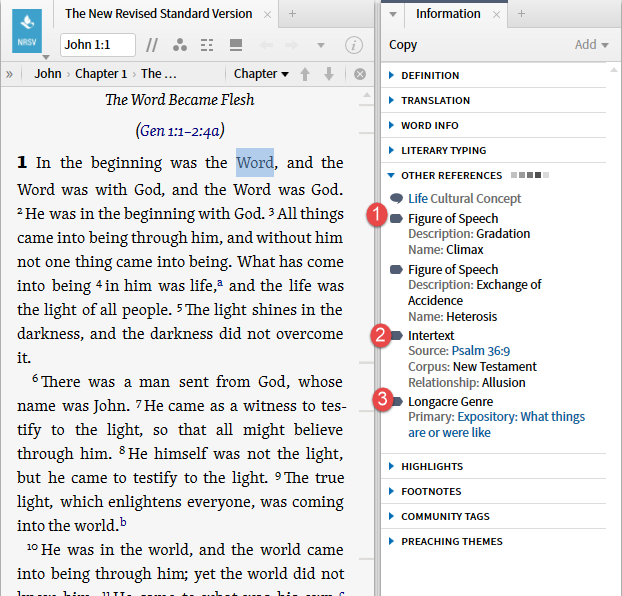Viewport: 622px width, 596px height.
Task: Go to previous chapter with up arrow
Action: coord(305,74)
